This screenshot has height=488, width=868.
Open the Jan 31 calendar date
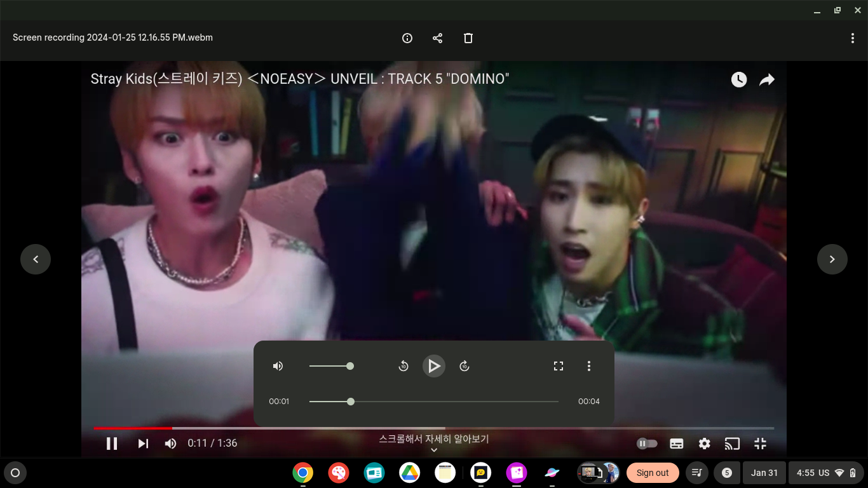764,473
